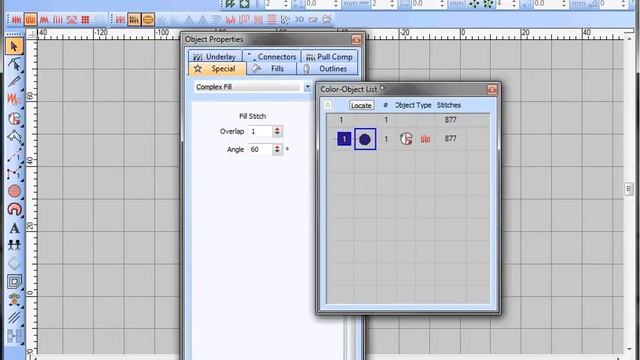Click the 877 stitches value in object row
Viewport: 640px width, 360px height.
coord(451,139)
